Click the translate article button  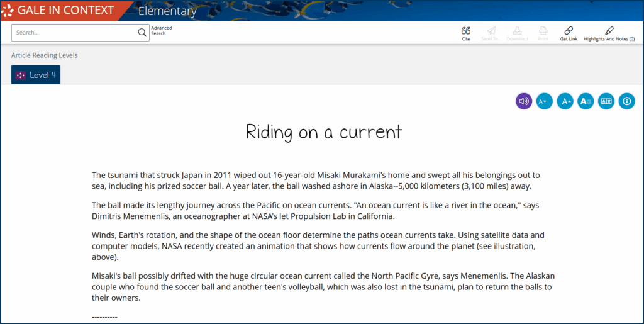(606, 101)
